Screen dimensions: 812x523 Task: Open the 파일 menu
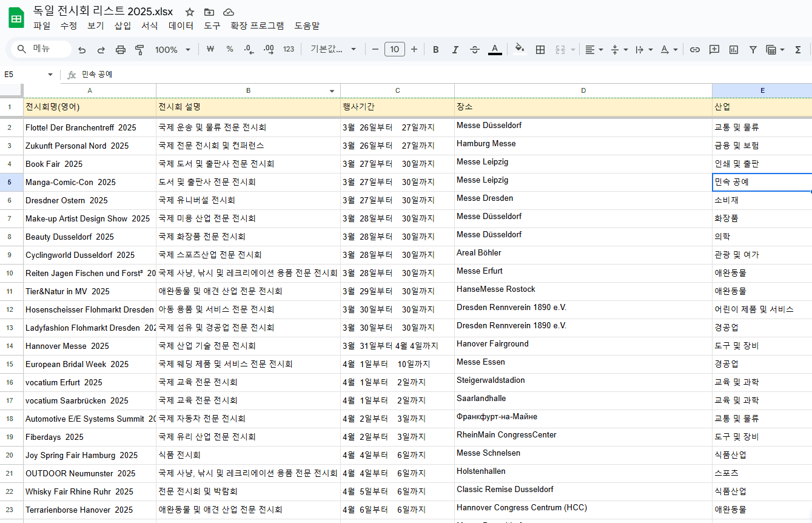pyautogui.click(x=42, y=25)
